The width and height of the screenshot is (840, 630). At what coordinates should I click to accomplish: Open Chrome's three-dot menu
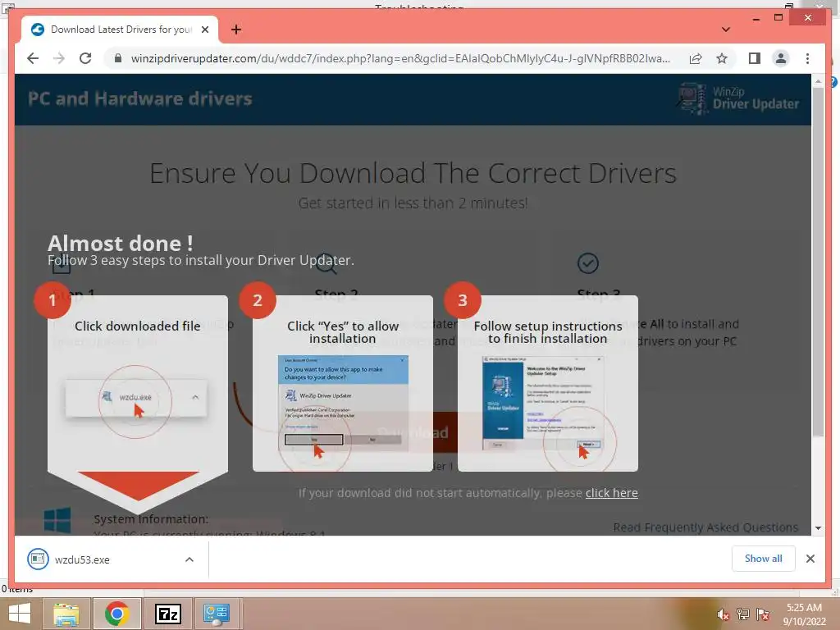pos(807,58)
